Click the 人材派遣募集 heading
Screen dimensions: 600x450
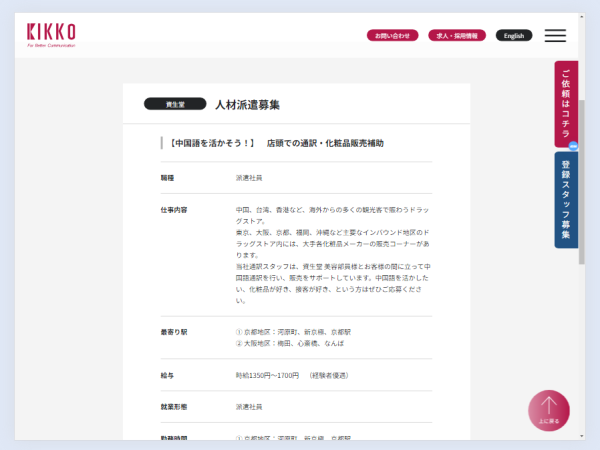[247, 104]
